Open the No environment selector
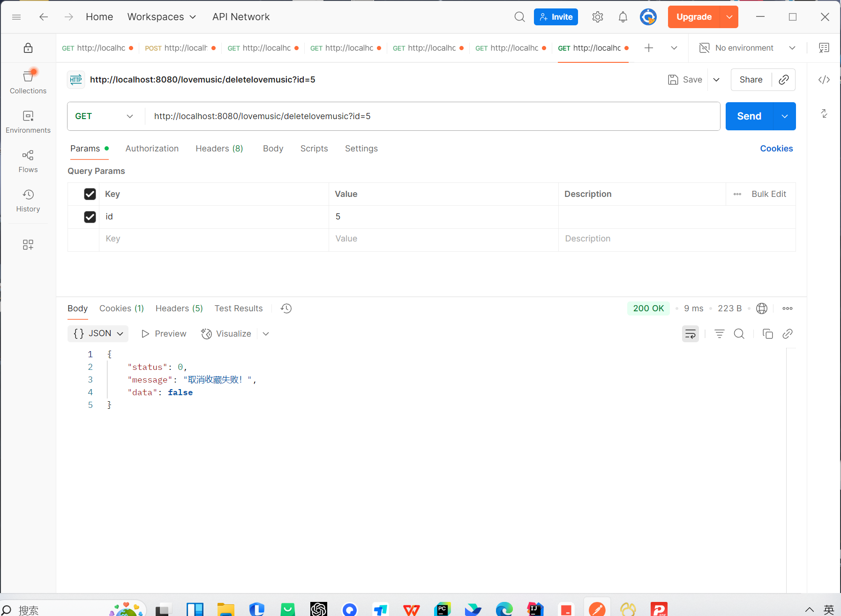The width and height of the screenshot is (841, 616). (748, 48)
